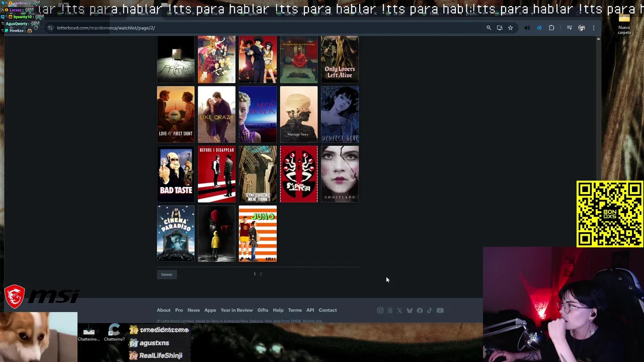This screenshot has width=644, height=362.
Task: Click the yellow QR code overlay
Action: point(610,214)
